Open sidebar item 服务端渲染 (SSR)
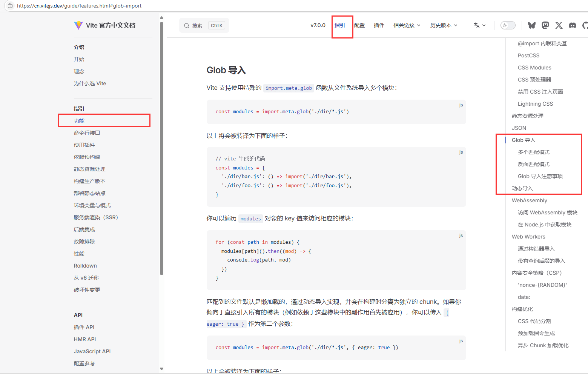588x374 pixels. tap(96, 217)
